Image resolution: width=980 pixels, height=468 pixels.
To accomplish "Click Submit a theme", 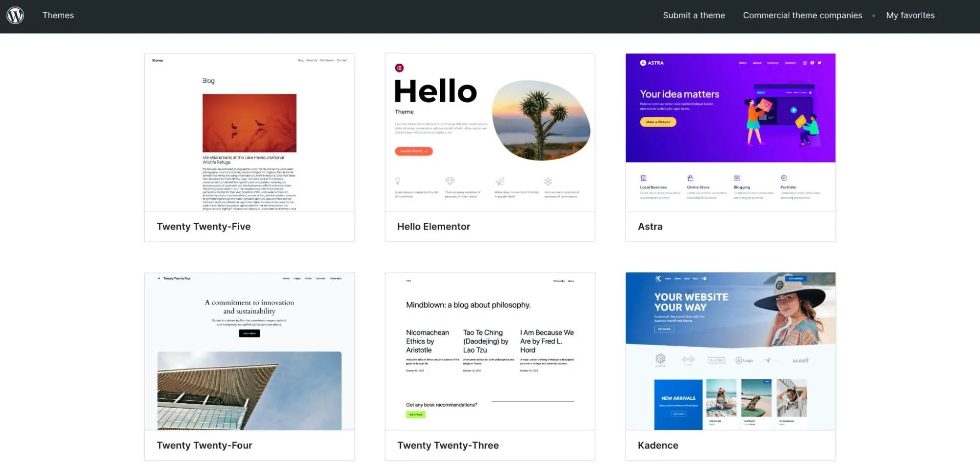I will [693, 15].
